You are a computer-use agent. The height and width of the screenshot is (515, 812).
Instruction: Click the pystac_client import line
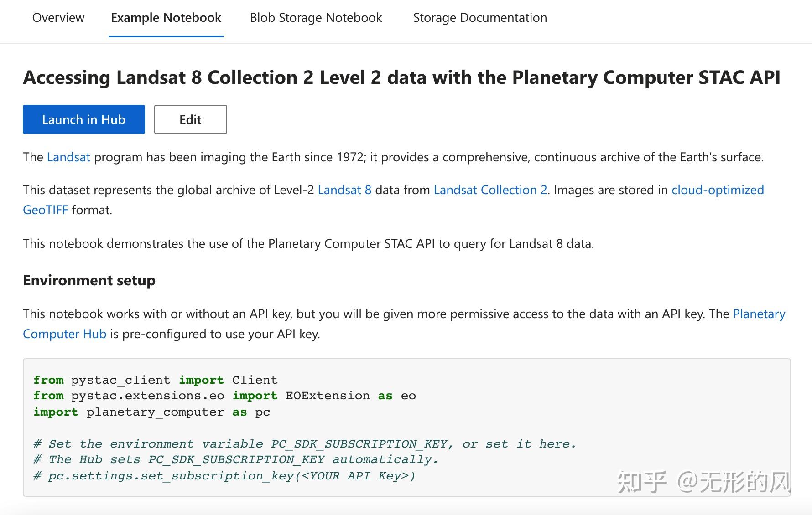click(155, 380)
